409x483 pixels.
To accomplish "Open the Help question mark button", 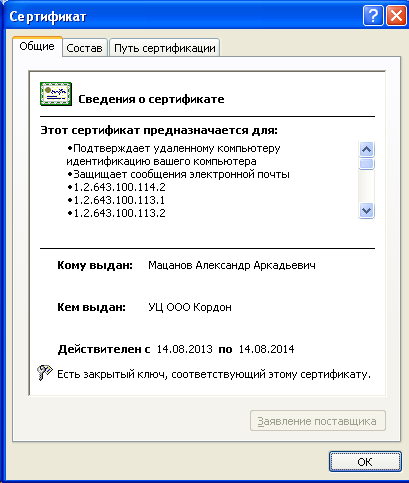I will 373,16.
